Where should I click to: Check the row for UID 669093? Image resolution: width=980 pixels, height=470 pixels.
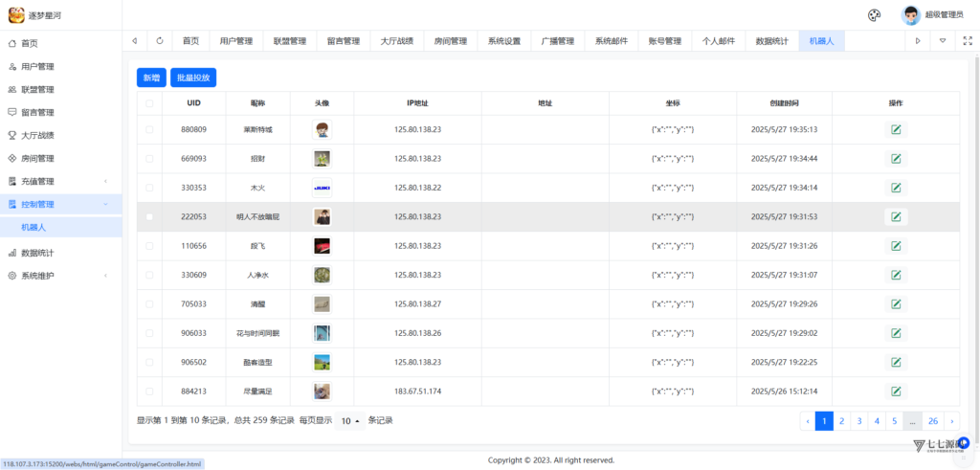click(x=149, y=159)
